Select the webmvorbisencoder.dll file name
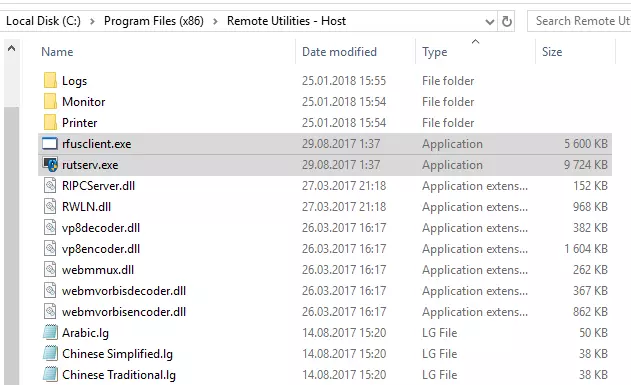The width and height of the screenshot is (631, 385). tap(124, 312)
